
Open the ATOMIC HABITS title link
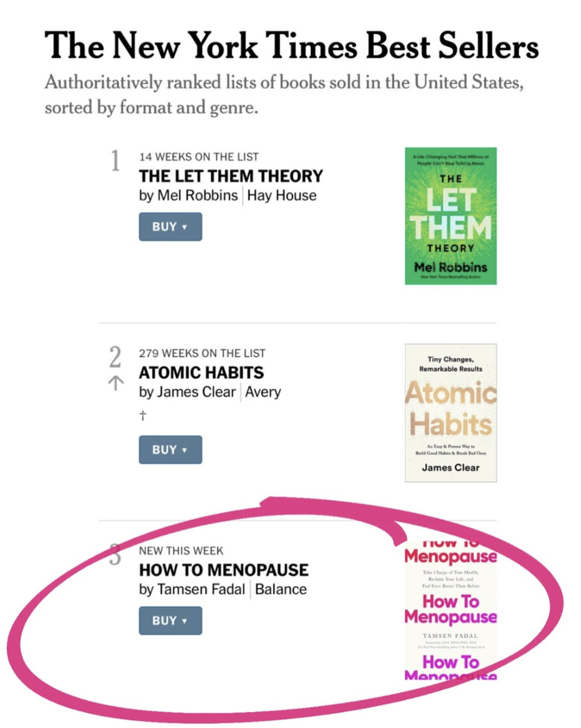tap(201, 373)
